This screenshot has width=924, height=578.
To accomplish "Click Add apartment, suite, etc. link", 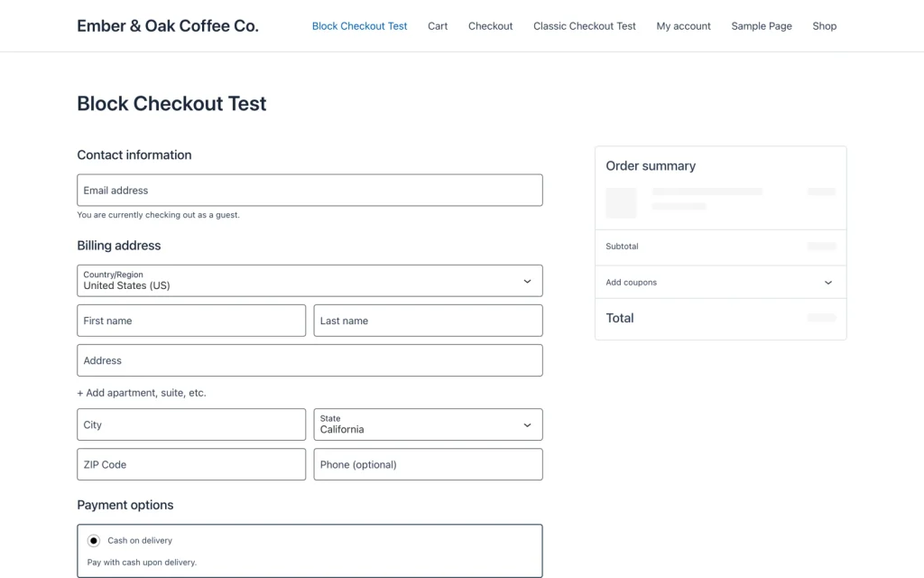I will click(142, 393).
